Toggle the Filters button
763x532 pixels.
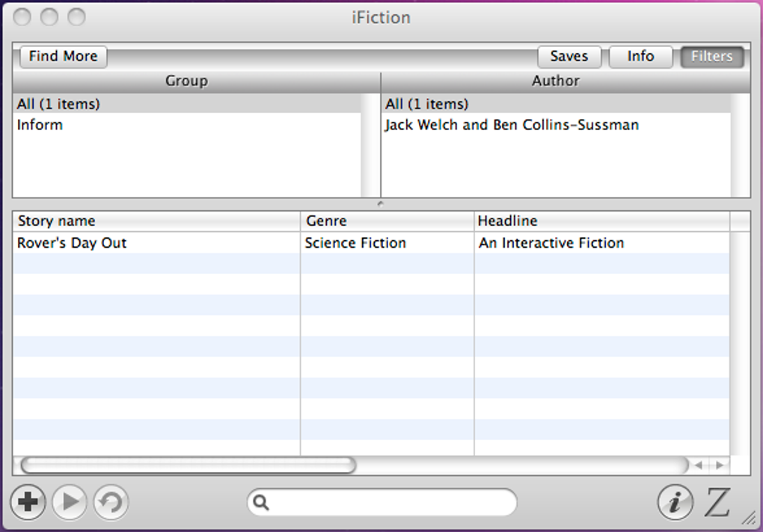[711, 56]
